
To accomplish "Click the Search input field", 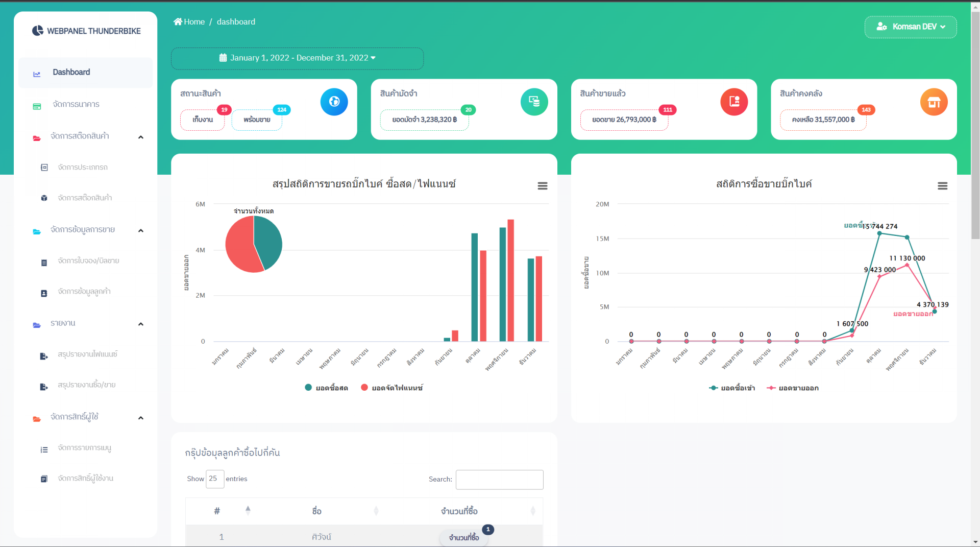I will point(499,479).
